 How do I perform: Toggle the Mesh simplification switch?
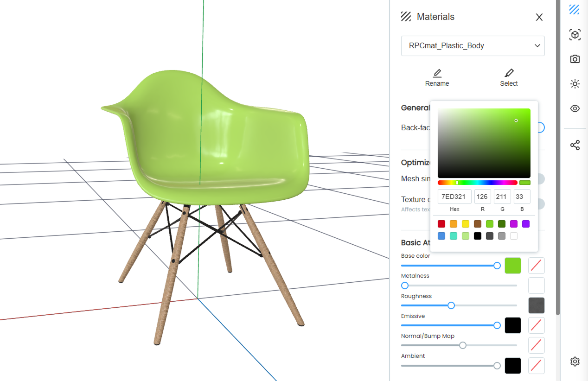click(x=541, y=179)
